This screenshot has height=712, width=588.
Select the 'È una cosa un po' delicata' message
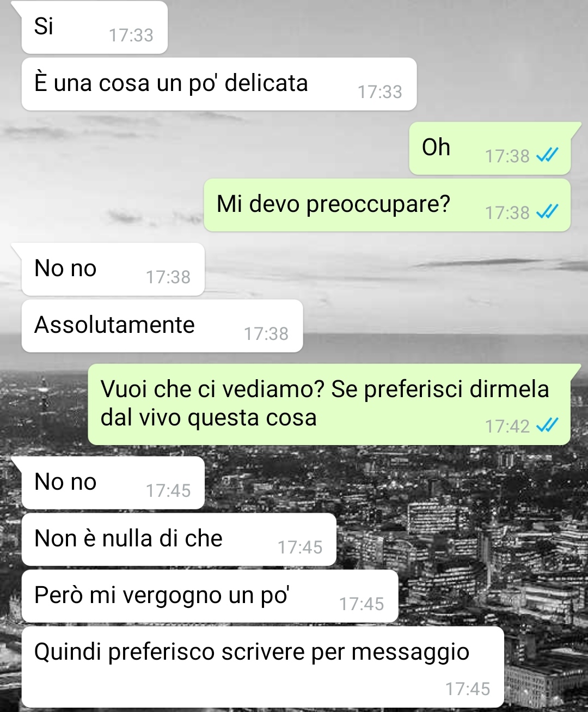coord(219,84)
